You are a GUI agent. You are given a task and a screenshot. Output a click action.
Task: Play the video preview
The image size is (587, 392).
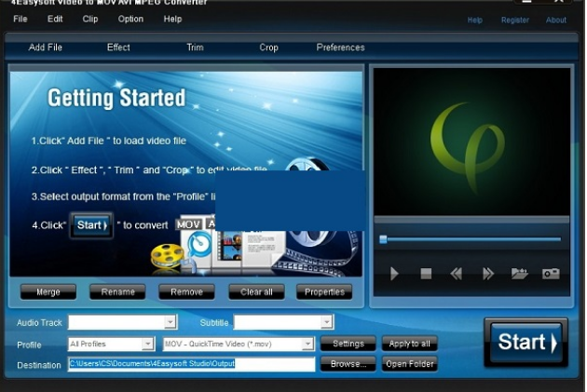click(393, 274)
